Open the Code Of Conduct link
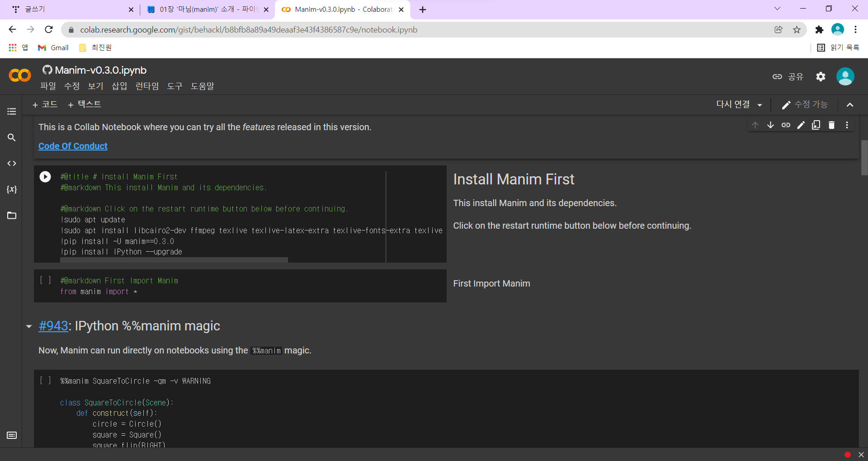The width and height of the screenshot is (868, 461). 73,146
